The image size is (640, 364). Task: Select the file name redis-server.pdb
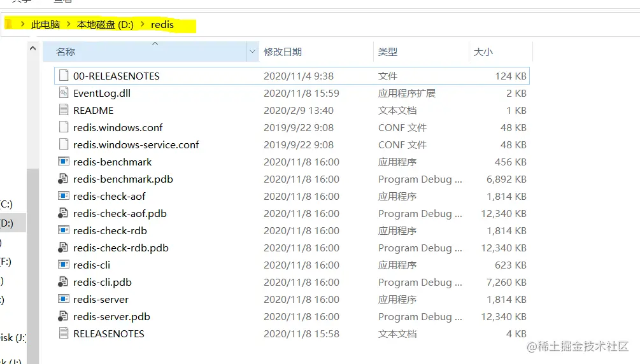(x=111, y=316)
